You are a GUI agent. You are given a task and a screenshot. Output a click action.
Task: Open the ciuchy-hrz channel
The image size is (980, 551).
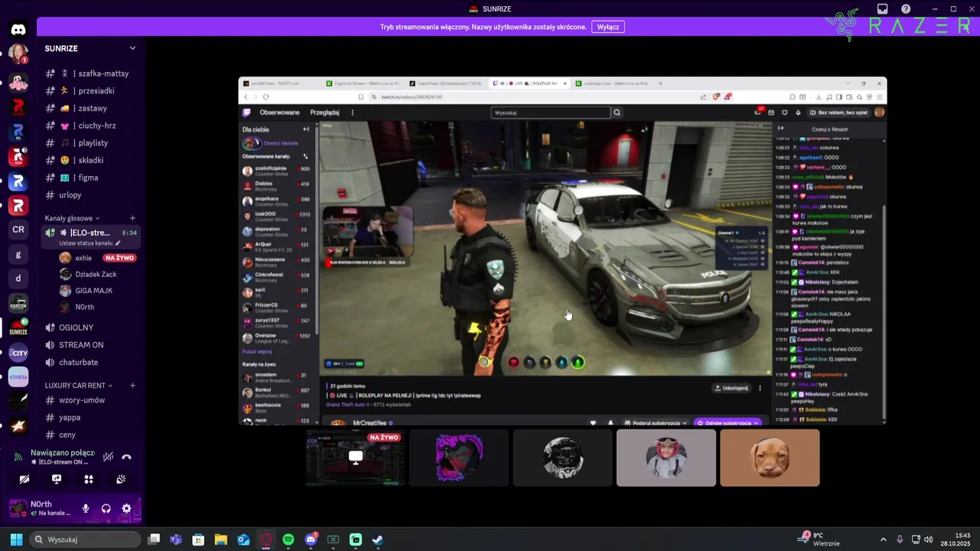coord(91,126)
